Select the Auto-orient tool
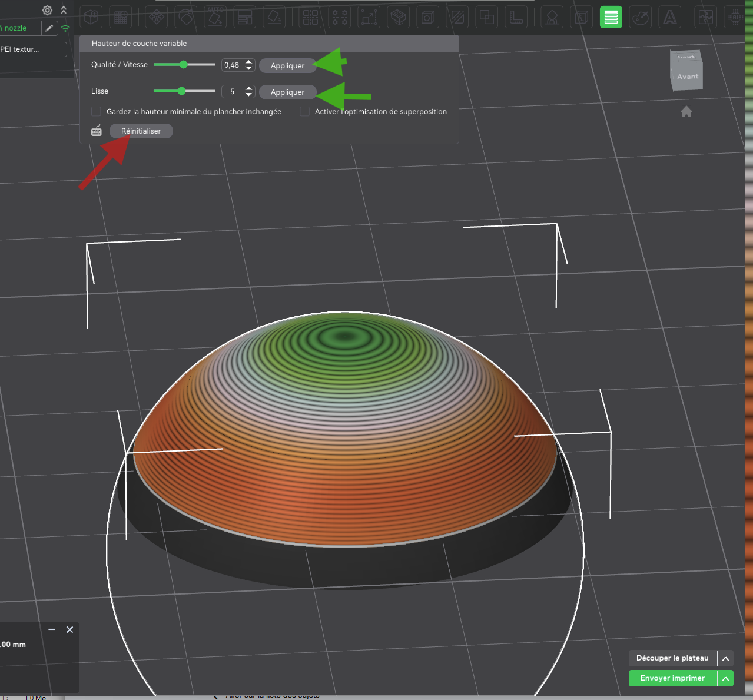 tap(215, 17)
